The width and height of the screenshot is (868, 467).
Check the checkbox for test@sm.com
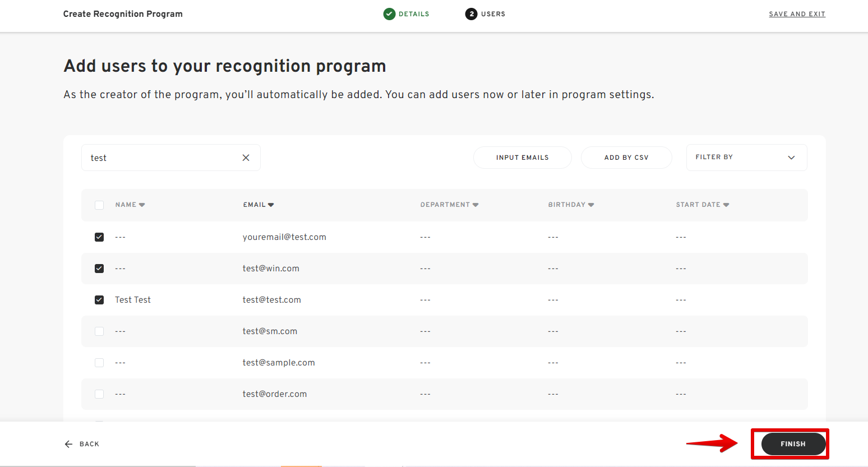99,331
